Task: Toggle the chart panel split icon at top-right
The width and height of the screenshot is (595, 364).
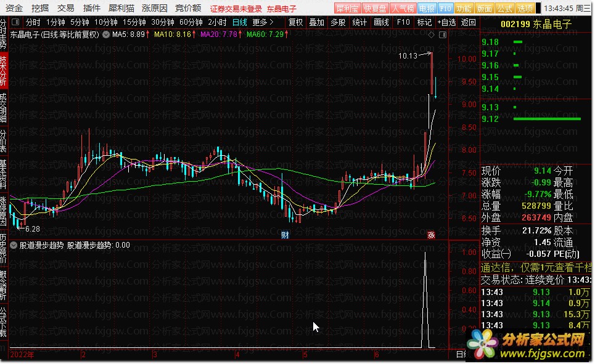Action: coord(443,35)
